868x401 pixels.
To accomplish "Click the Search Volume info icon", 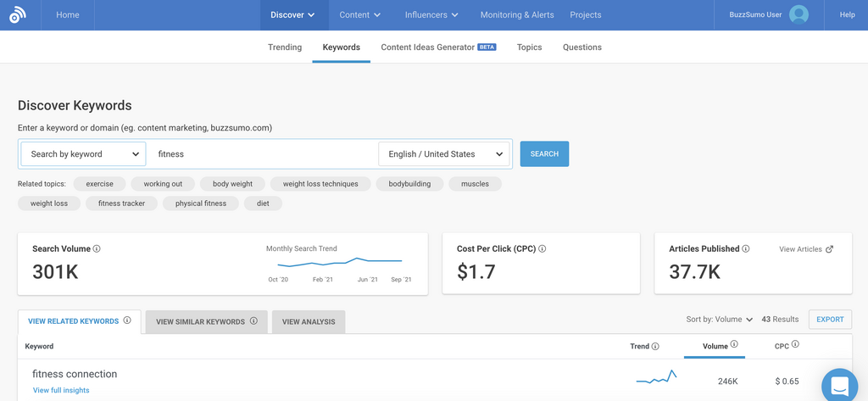I will [97, 249].
